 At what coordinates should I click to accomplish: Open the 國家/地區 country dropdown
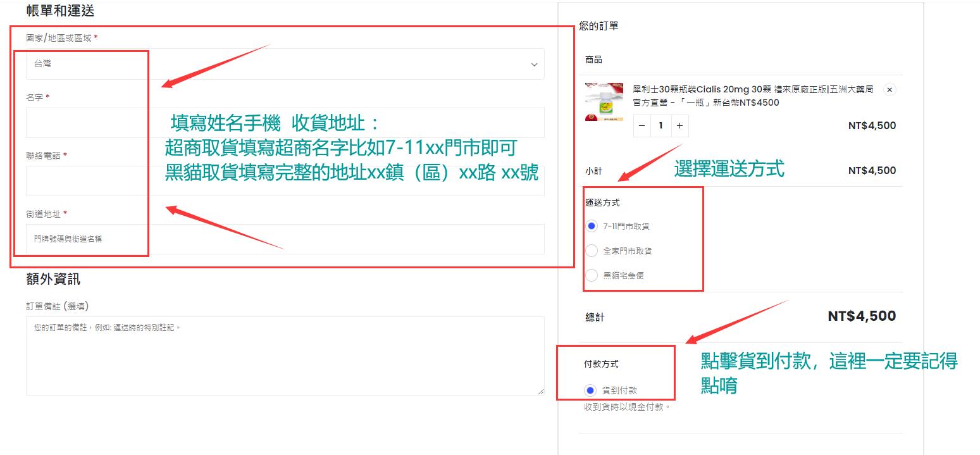(x=285, y=64)
